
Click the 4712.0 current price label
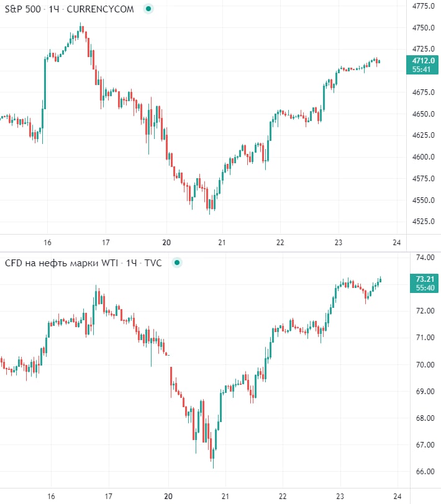pos(424,60)
